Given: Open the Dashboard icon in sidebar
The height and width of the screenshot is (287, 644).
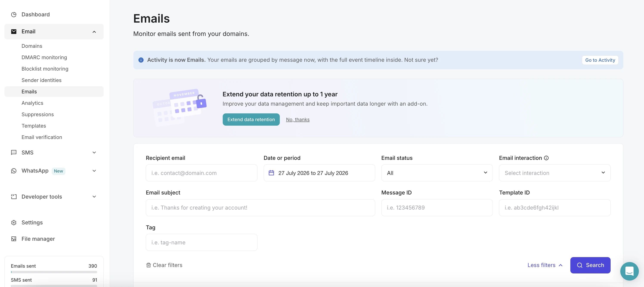Looking at the screenshot, I should point(14,14).
